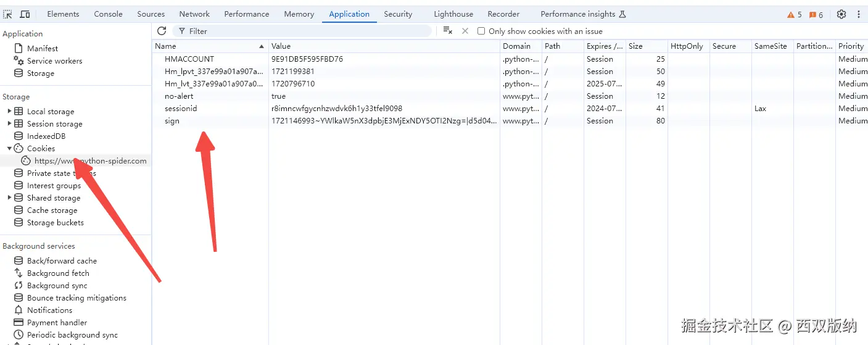Open the Sources tab
The image size is (868, 345).
[x=151, y=14]
